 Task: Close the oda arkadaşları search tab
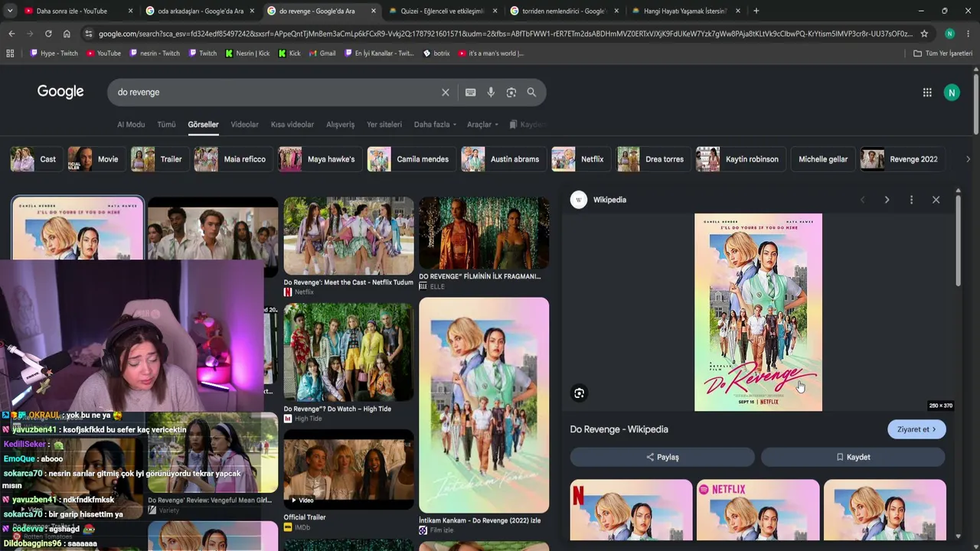tap(252, 11)
